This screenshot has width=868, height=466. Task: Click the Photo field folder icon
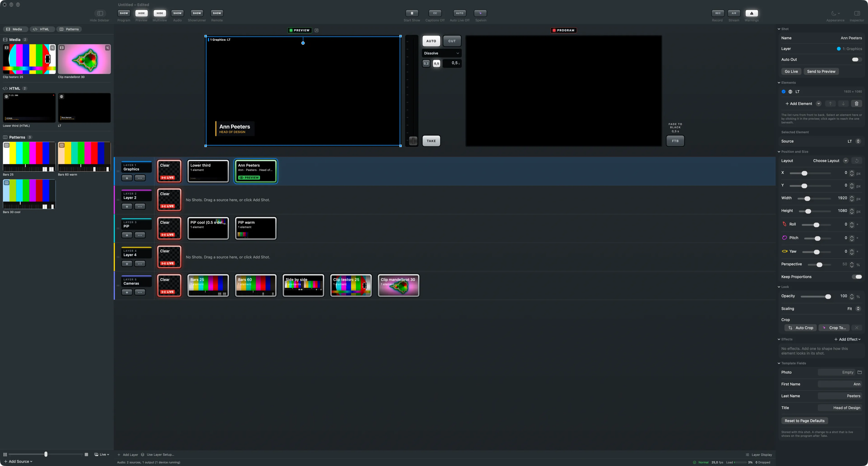(x=859, y=372)
